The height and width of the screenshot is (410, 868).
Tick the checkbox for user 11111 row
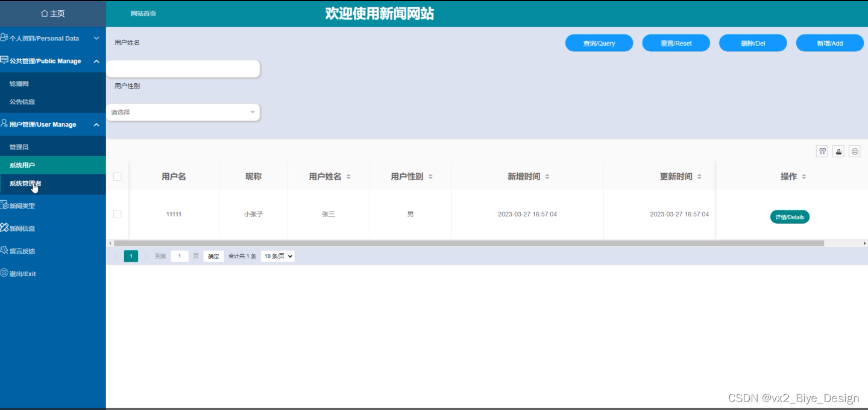pyautogui.click(x=118, y=214)
